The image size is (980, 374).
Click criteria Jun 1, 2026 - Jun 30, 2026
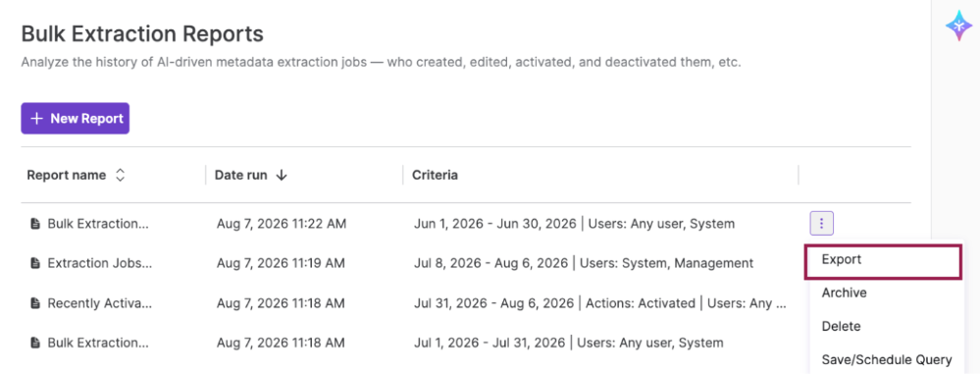point(574,223)
